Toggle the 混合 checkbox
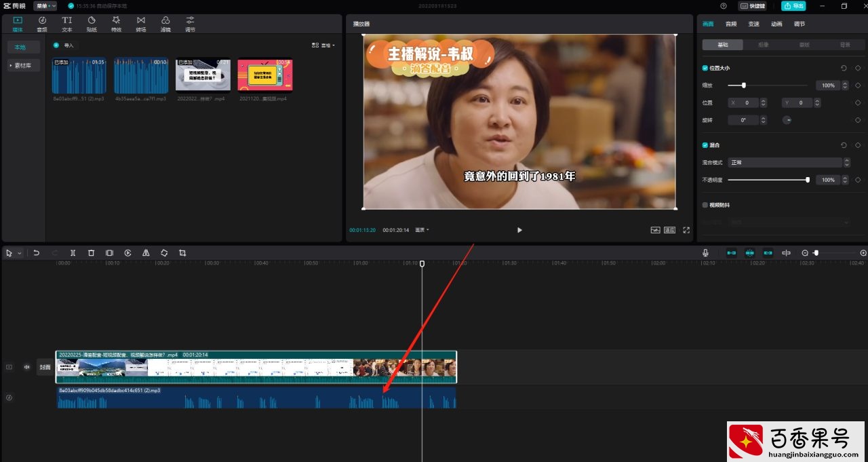Viewport: 868px width, 462px height. 705,145
